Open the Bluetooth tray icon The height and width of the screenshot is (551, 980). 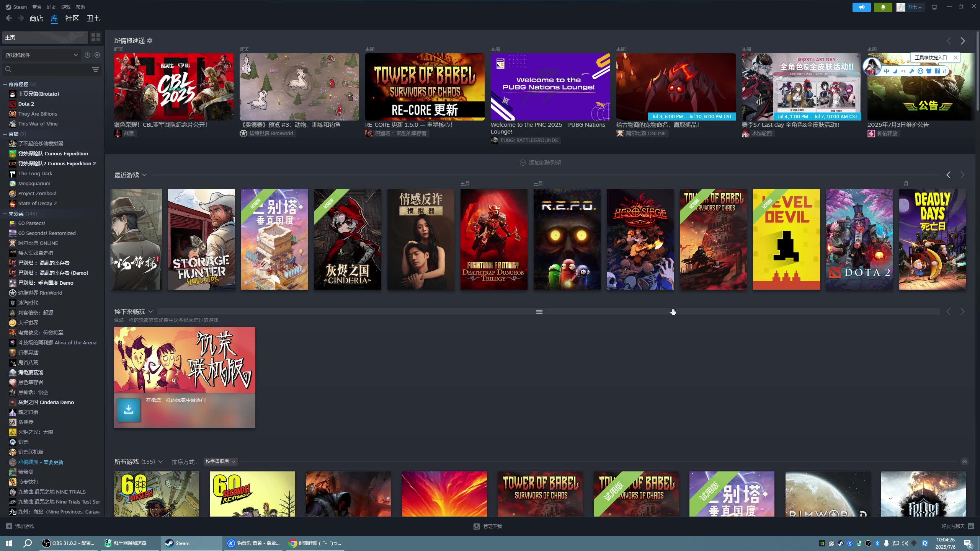pyautogui.click(x=877, y=543)
